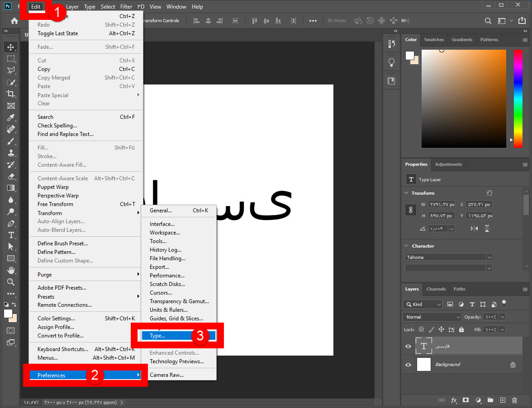Image resolution: width=532 pixels, height=408 pixels.
Task: Open the rotation angle dropdown
Action: click(451, 229)
